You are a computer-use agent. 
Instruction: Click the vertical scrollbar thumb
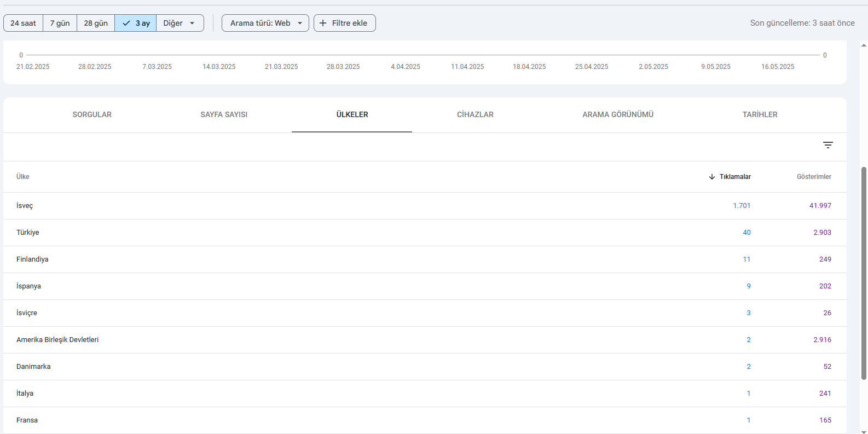click(864, 274)
